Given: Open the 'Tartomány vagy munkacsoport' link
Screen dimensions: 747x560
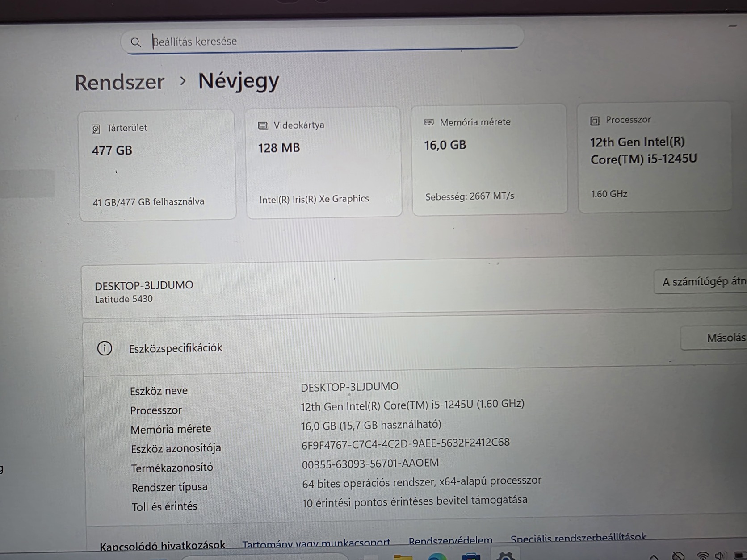Looking at the screenshot, I should [316, 543].
